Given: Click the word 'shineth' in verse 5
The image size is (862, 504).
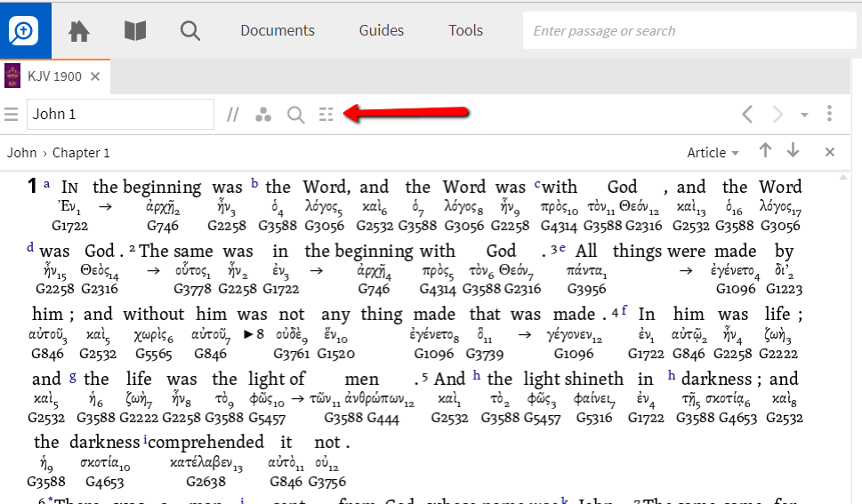Looking at the screenshot, I should point(594,379).
